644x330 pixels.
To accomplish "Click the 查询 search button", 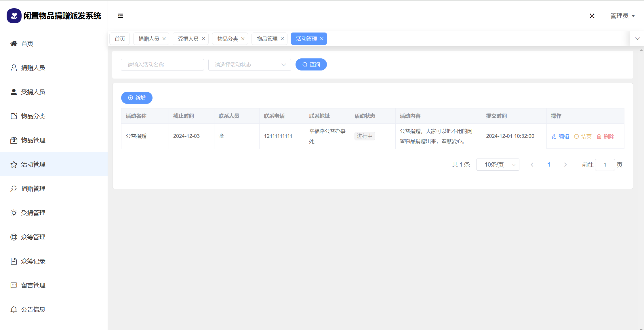I will [x=311, y=65].
